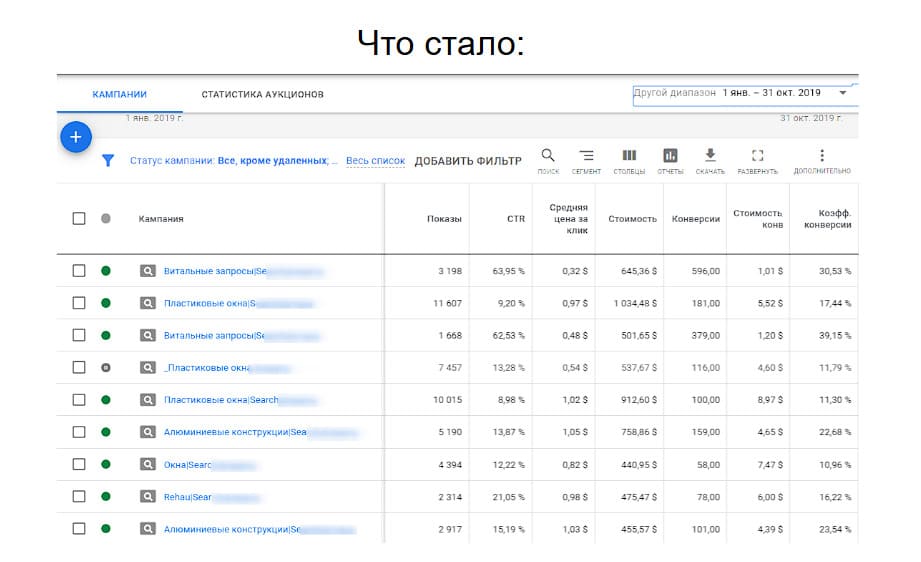
Task: Click status dot of 11 607 impressions row
Action: [106, 303]
